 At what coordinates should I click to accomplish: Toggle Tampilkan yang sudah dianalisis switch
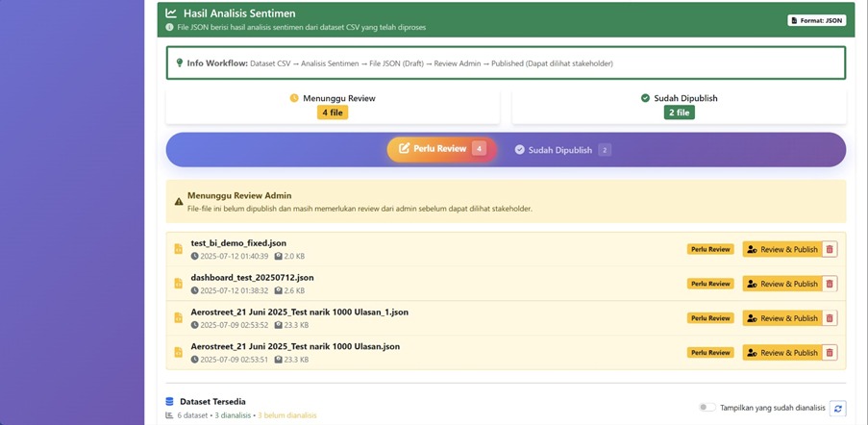pos(707,408)
